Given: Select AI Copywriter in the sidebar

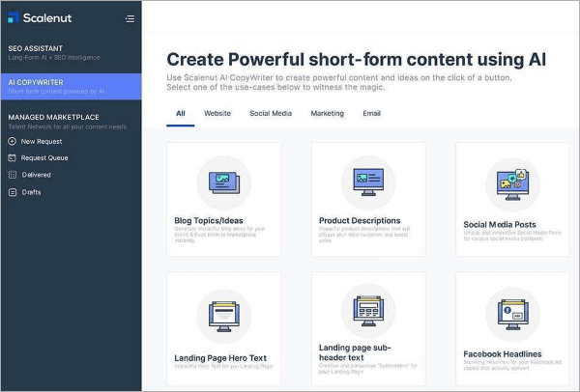Looking at the screenshot, I should pyautogui.click(x=71, y=87).
